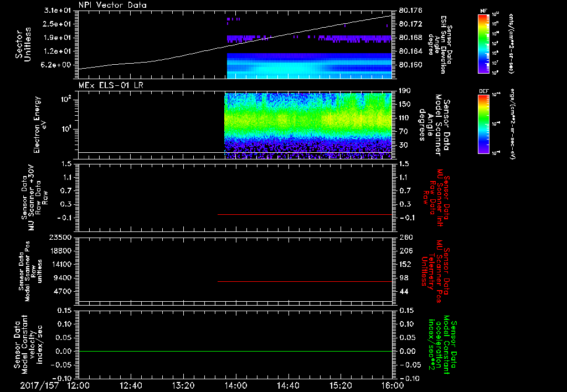Click the NF flux color bar
The width and height of the screenshot is (567, 392).
(484, 43)
